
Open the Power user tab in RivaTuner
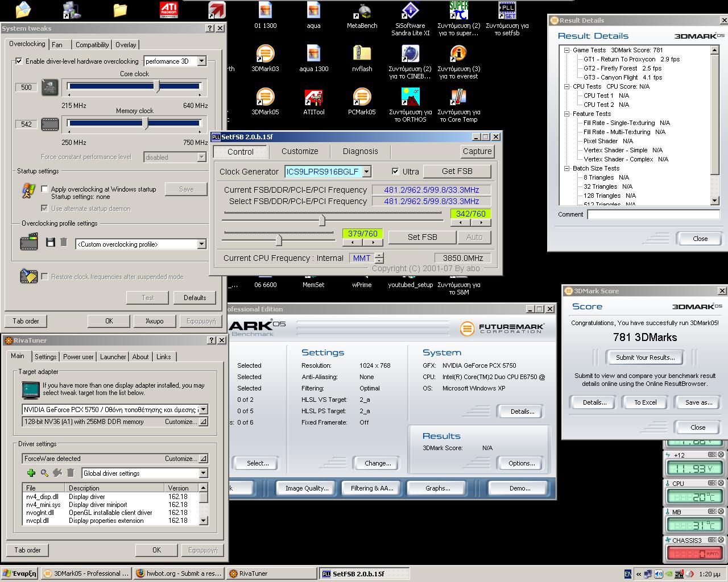click(x=78, y=357)
